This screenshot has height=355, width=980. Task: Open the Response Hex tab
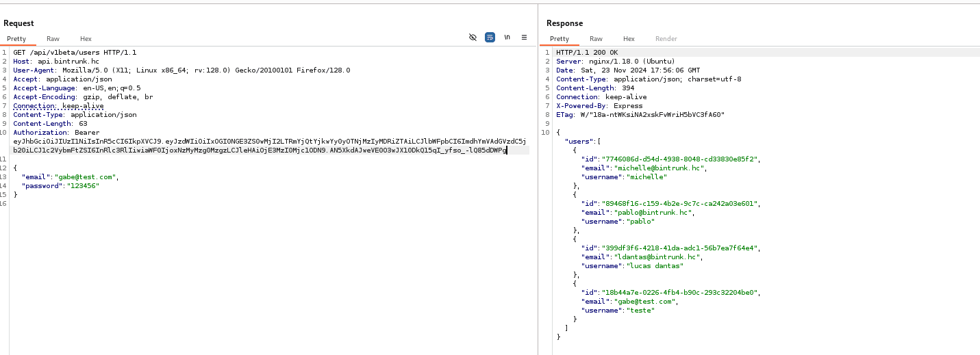[629, 39]
